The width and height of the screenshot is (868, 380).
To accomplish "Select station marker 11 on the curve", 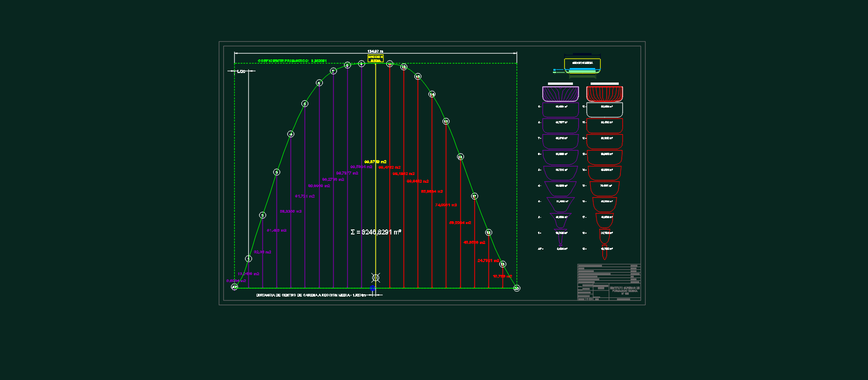I will click(x=390, y=64).
